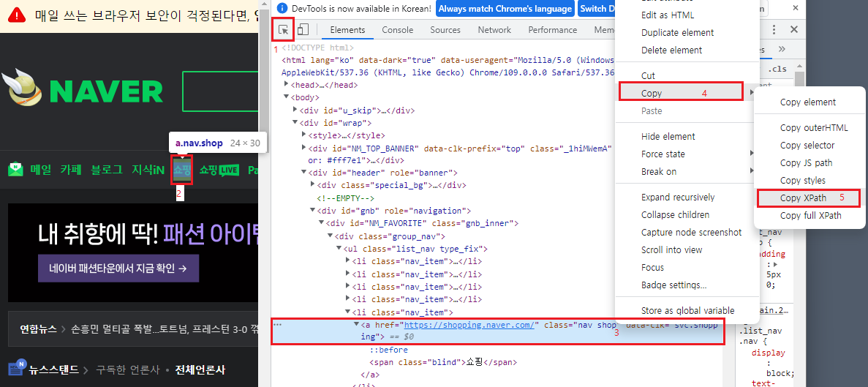This screenshot has height=387, width=868.
Task: Open the 지식iN nav link
Action: coord(148,170)
